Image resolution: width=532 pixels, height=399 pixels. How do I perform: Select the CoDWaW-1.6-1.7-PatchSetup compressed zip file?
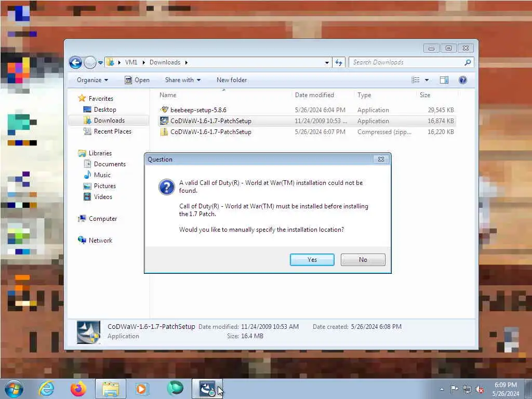pos(307,132)
